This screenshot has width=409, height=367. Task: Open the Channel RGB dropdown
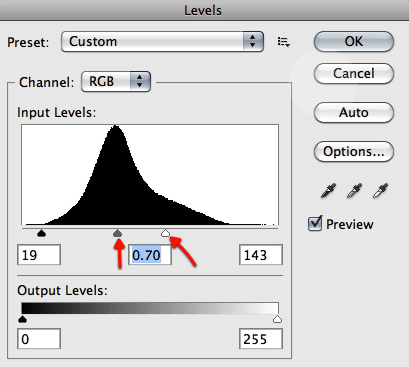(x=116, y=82)
